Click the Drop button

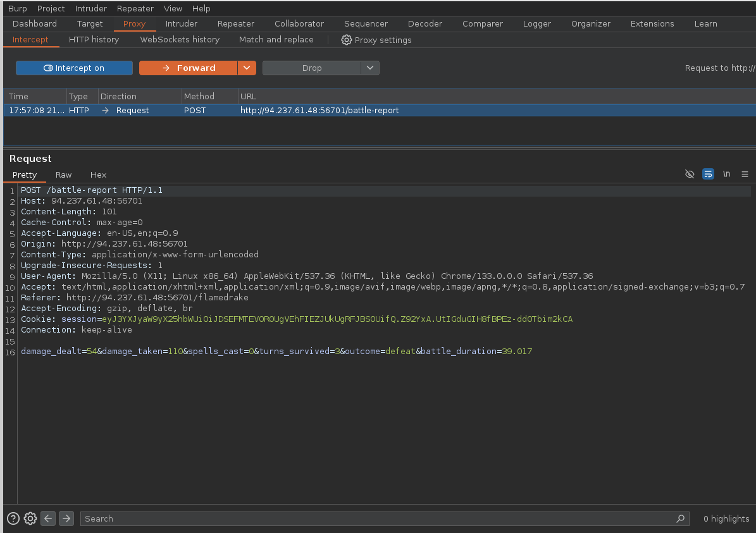[x=311, y=68]
